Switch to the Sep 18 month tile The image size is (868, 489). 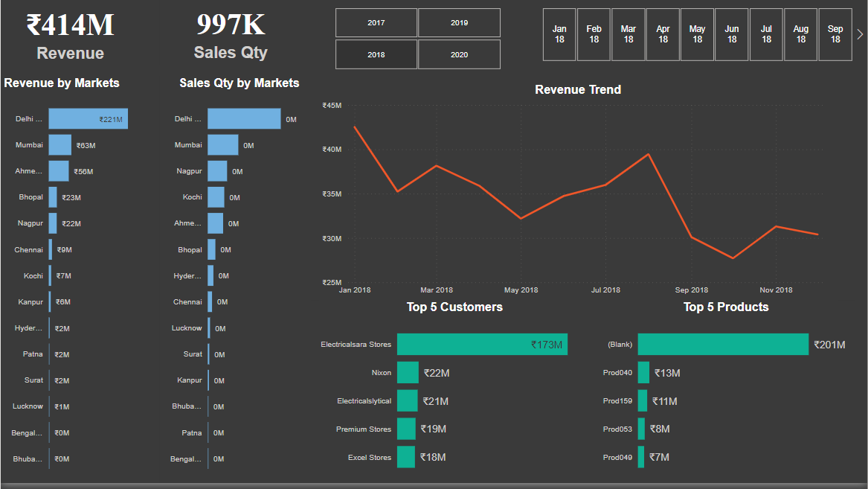(835, 33)
